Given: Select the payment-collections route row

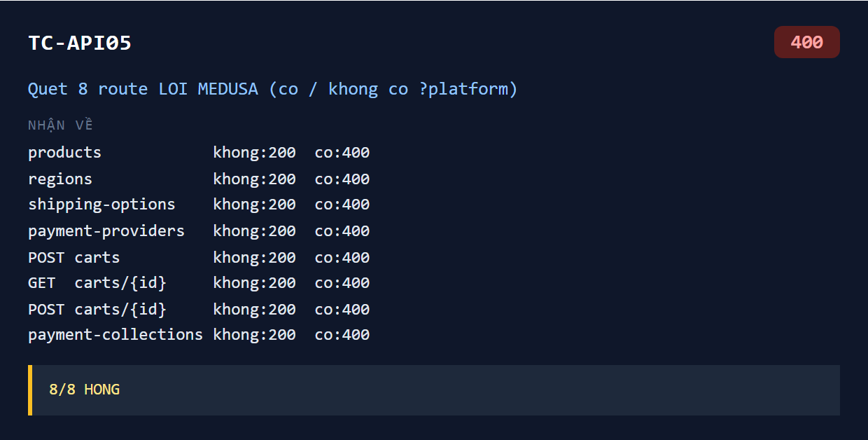Looking at the screenshot, I should (199, 335).
